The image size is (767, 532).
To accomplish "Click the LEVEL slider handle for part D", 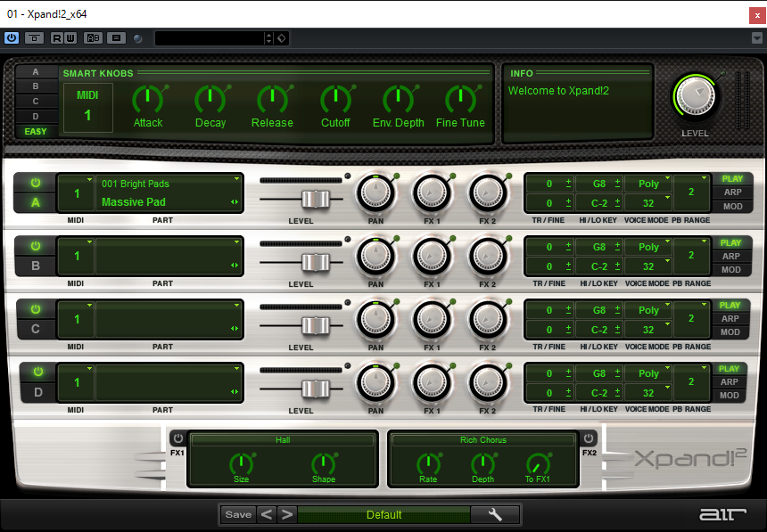I will point(316,389).
